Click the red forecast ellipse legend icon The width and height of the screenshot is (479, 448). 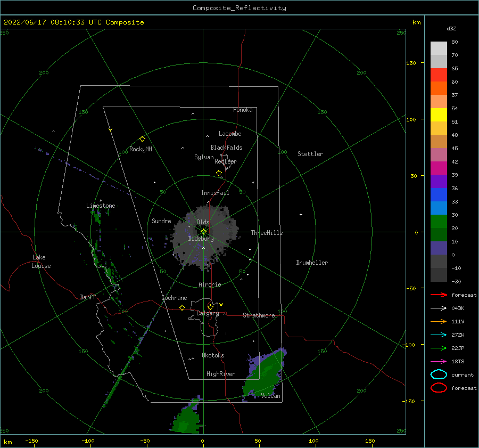pos(439,388)
